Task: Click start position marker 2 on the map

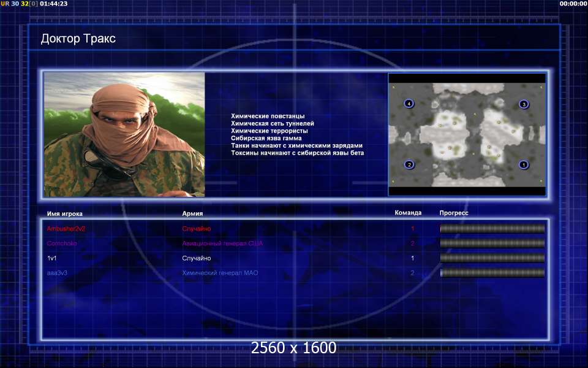Action: [x=409, y=164]
